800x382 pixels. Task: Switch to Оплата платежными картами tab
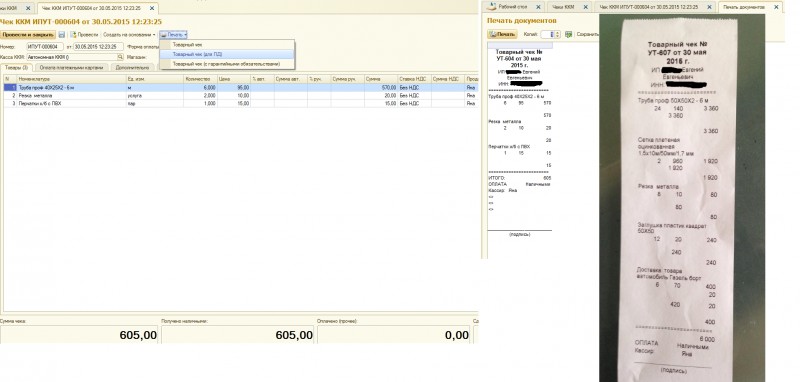tap(71, 67)
